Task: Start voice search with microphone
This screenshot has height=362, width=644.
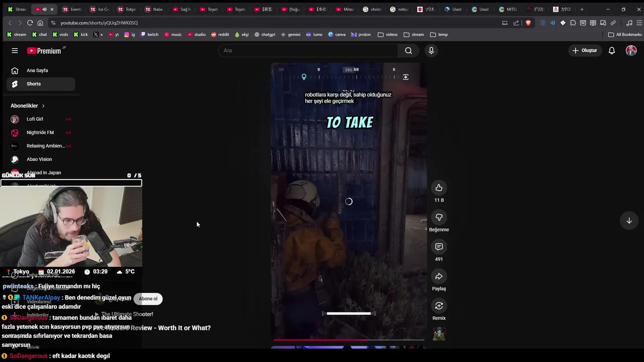Action: click(x=431, y=50)
